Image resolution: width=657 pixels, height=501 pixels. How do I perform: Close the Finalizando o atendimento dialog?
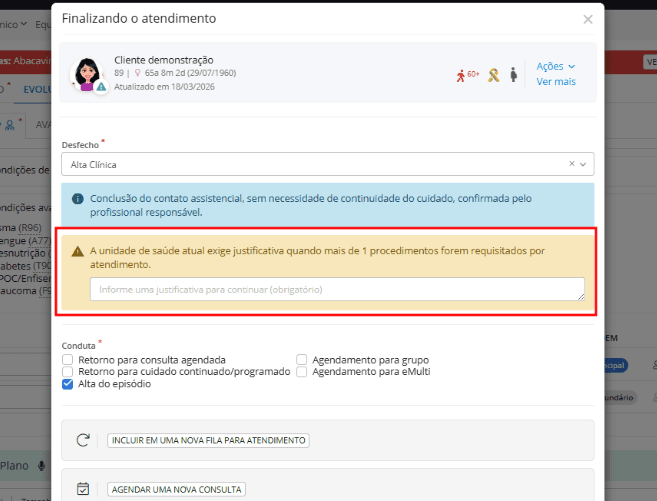(x=588, y=19)
